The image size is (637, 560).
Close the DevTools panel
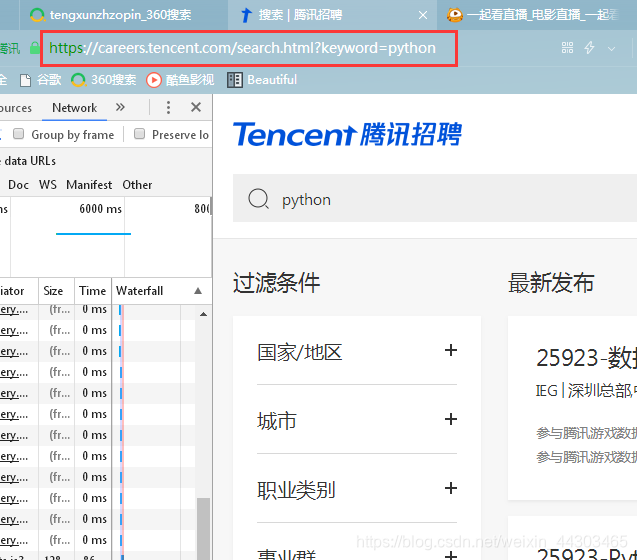196,107
